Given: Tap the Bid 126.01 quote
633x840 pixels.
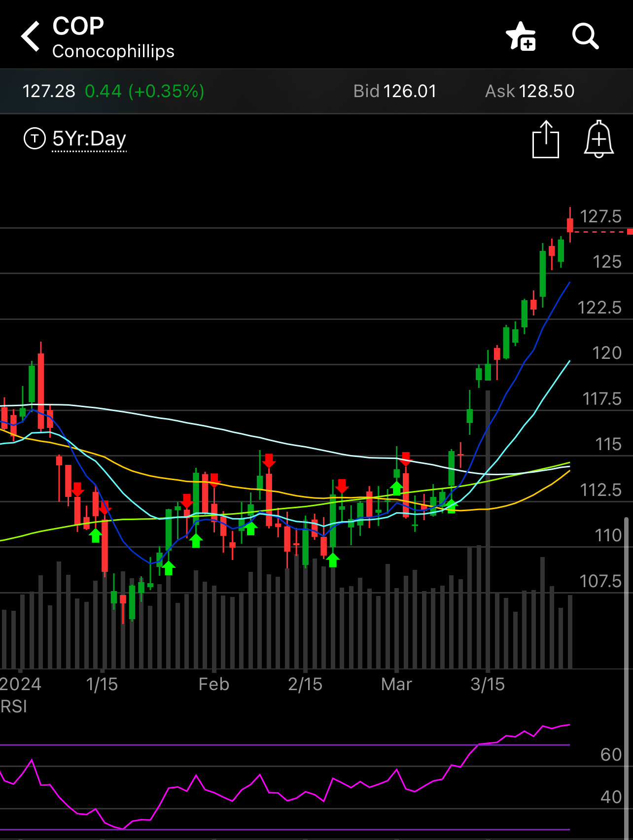Looking at the screenshot, I should [395, 91].
